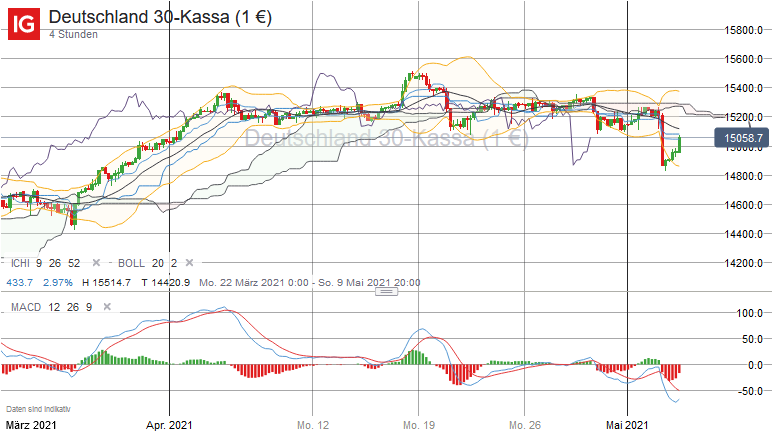
Task: Click the 15600.0 price axis label
Action: pos(743,59)
